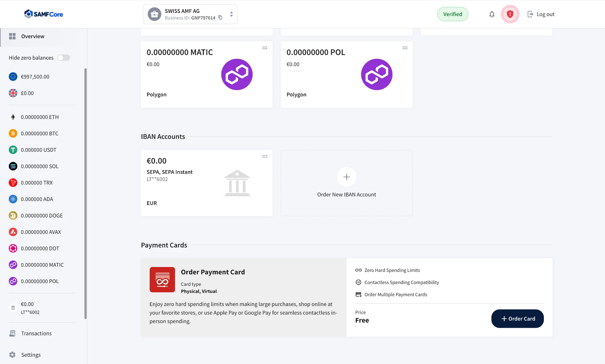Image resolution: width=605 pixels, height=364 pixels.
Task: Open the account switcher dropdown arrows
Action: click(231, 14)
